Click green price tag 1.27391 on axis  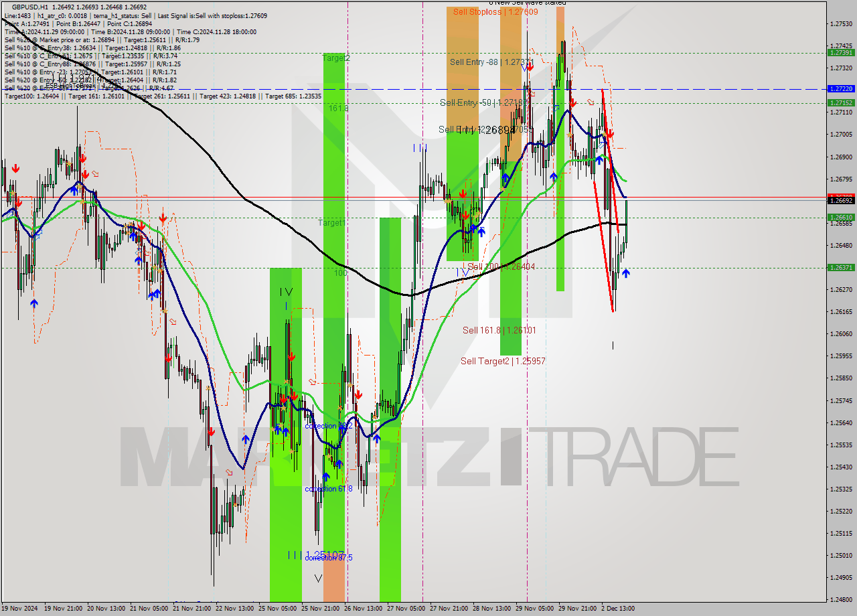coord(840,52)
